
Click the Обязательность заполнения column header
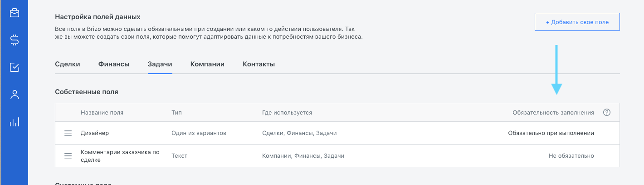pyautogui.click(x=553, y=112)
